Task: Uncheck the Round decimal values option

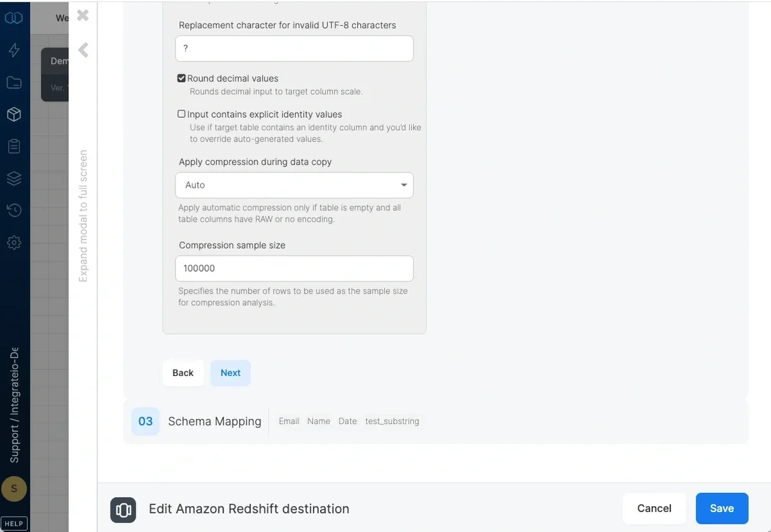Action: (x=182, y=78)
